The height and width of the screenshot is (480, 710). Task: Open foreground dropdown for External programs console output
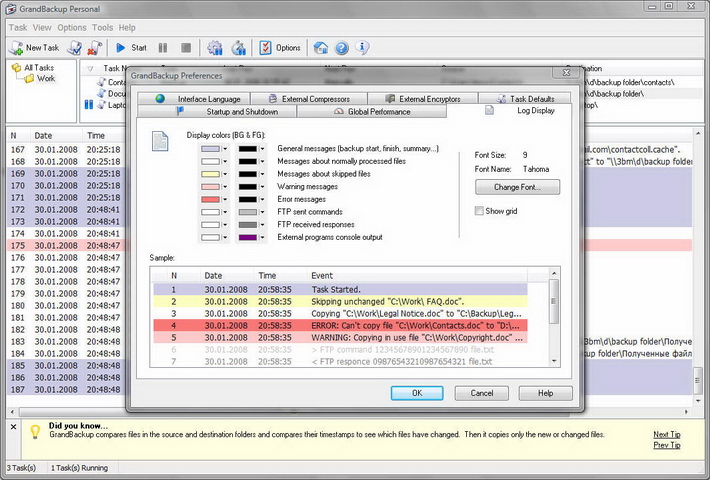[x=262, y=237]
